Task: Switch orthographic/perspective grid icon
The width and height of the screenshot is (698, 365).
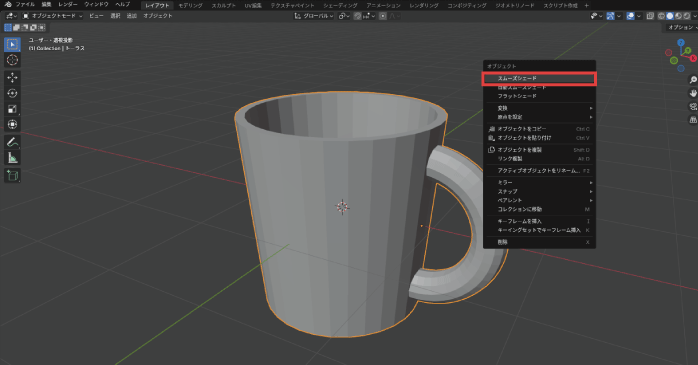Action: point(693,120)
